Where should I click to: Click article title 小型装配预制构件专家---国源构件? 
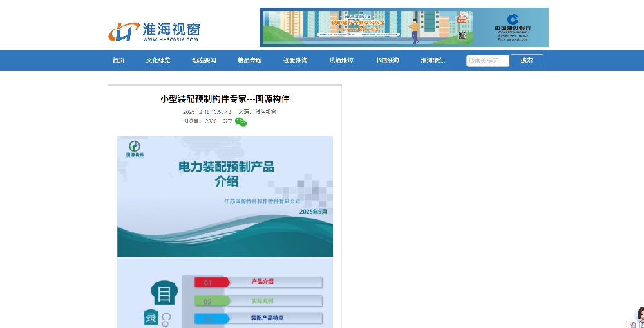click(x=225, y=99)
